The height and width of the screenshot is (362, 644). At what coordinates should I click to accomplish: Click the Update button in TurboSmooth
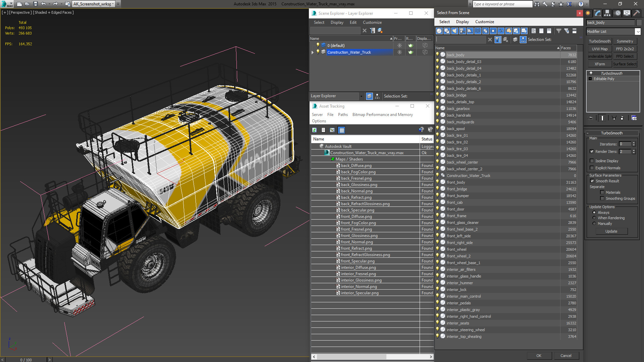pos(611,231)
